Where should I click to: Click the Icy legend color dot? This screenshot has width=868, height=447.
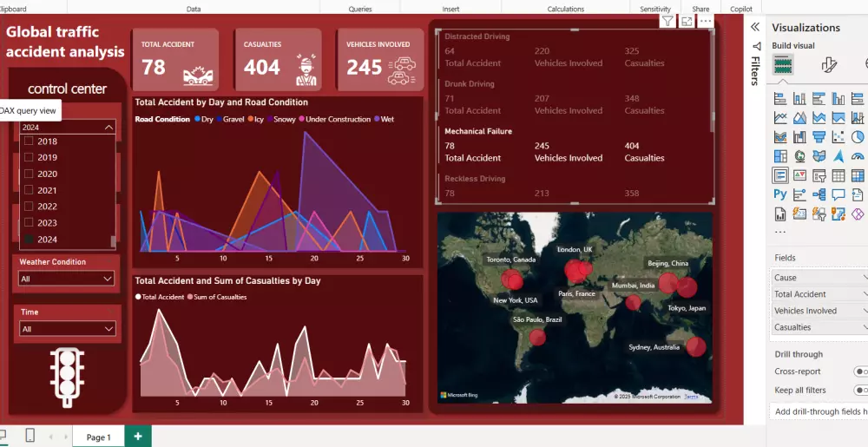coord(251,119)
